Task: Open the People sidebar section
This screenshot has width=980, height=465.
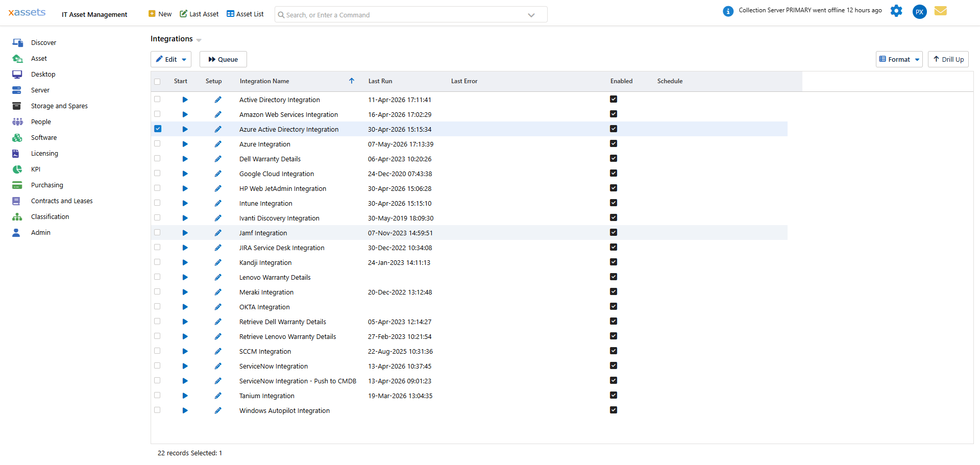Action: pyautogui.click(x=41, y=122)
